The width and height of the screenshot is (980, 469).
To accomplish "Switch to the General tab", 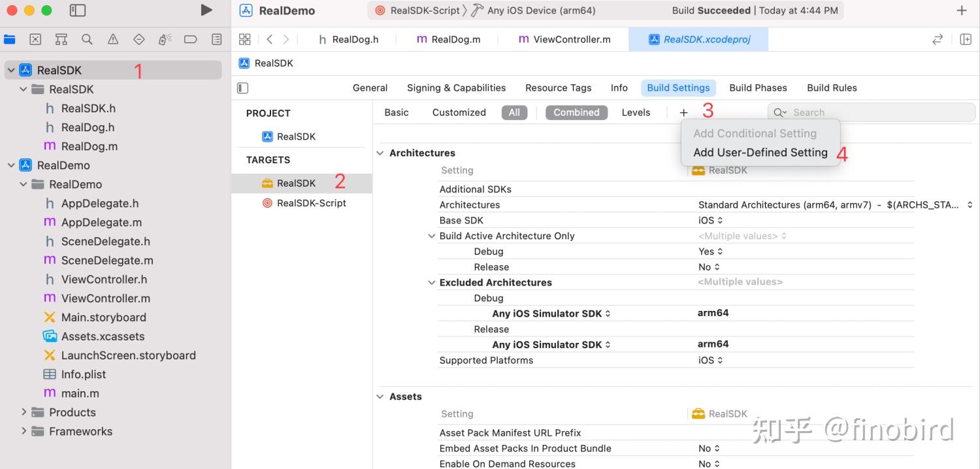I will click(x=370, y=88).
